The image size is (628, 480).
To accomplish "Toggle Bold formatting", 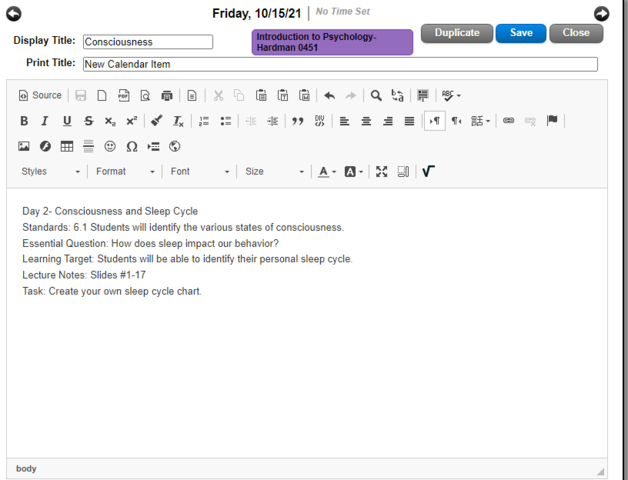I will click(x=24, y=121).
